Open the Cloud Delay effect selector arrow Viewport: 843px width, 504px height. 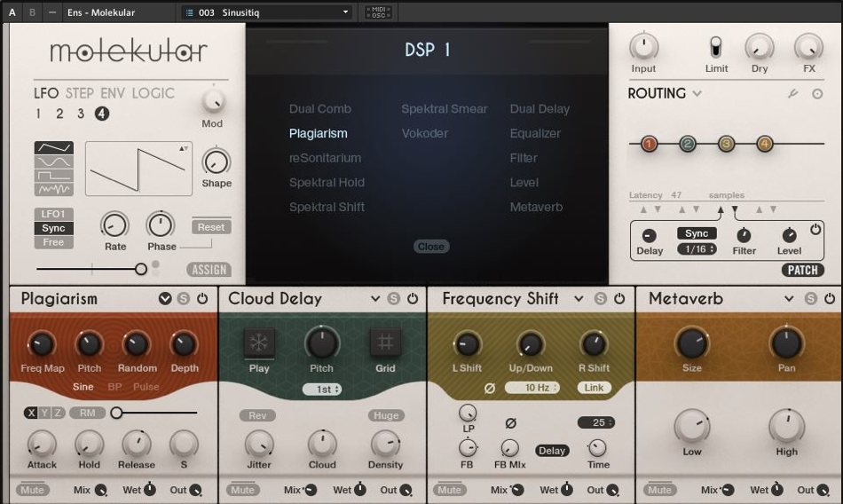(x=375, y=299)
